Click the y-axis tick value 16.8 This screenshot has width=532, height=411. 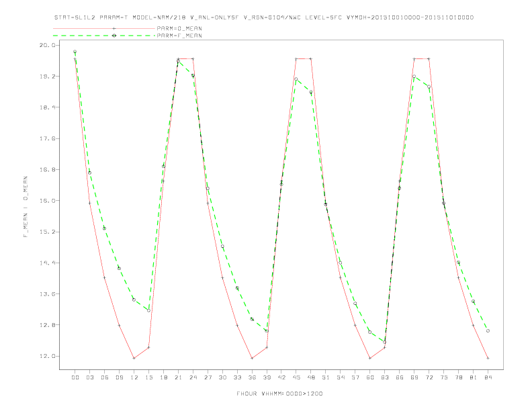pos(47,169)
